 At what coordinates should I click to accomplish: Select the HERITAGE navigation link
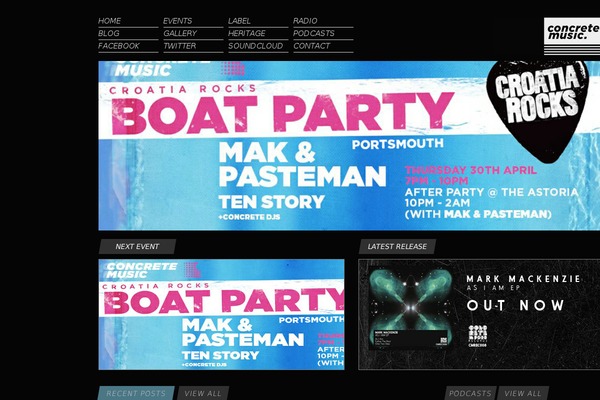(x=247, y=33)
